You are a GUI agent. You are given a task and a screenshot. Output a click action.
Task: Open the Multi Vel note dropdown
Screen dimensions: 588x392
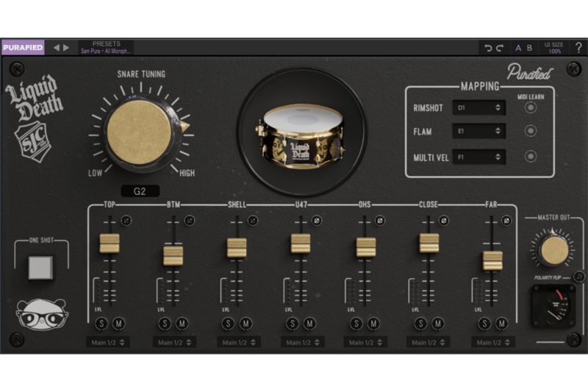coord(478,157)
